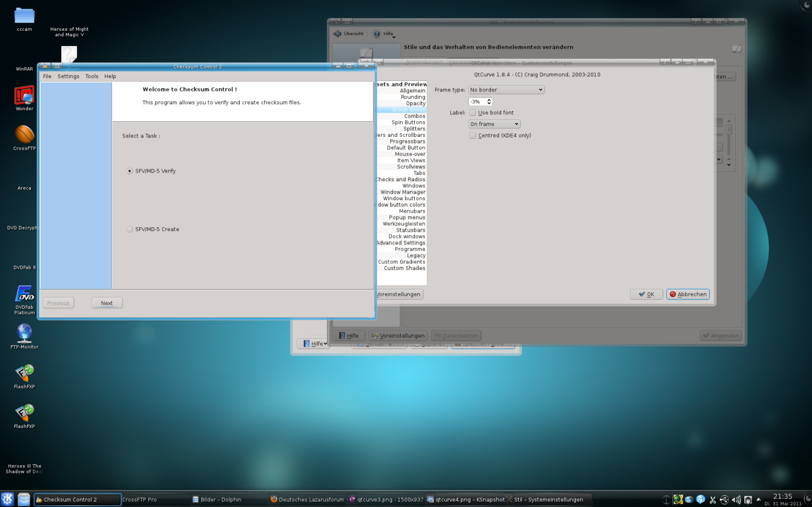Click the Next button

click(x=107, y=303)
